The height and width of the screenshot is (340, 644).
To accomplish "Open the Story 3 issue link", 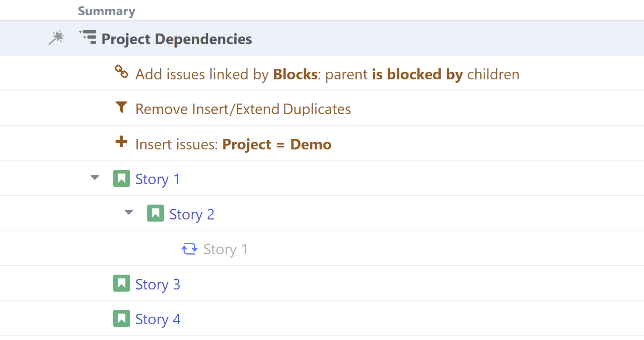I will click(x=158, y=284).
